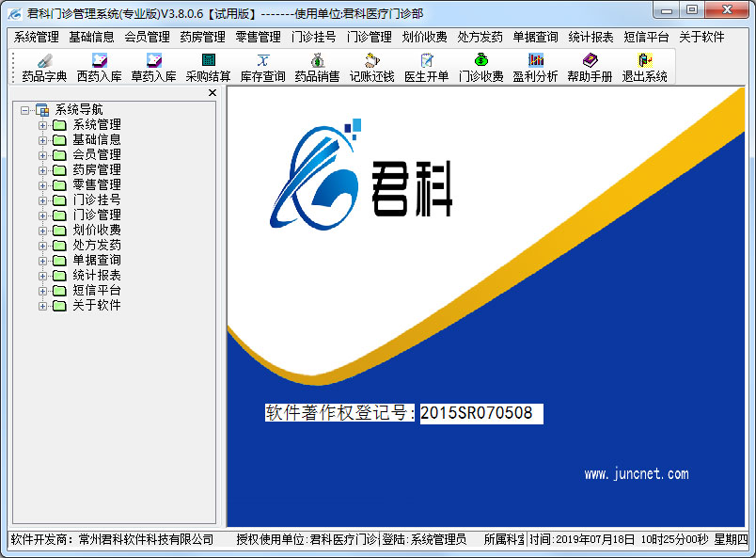Viewport: 756px width, 558px height.
Task: Close the navigation panel with X
Action: (213, 92)
